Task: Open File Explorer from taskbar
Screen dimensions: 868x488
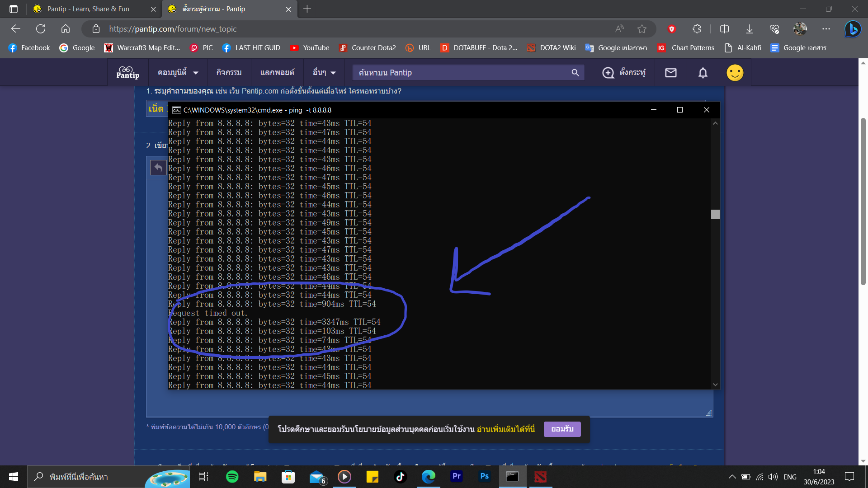Action: pos(260,477)
